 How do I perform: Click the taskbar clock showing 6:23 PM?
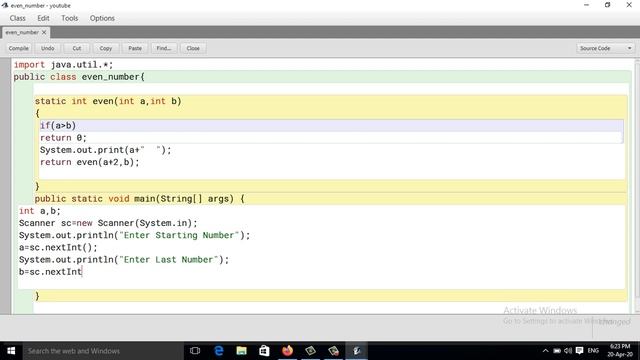click(620, 350)
